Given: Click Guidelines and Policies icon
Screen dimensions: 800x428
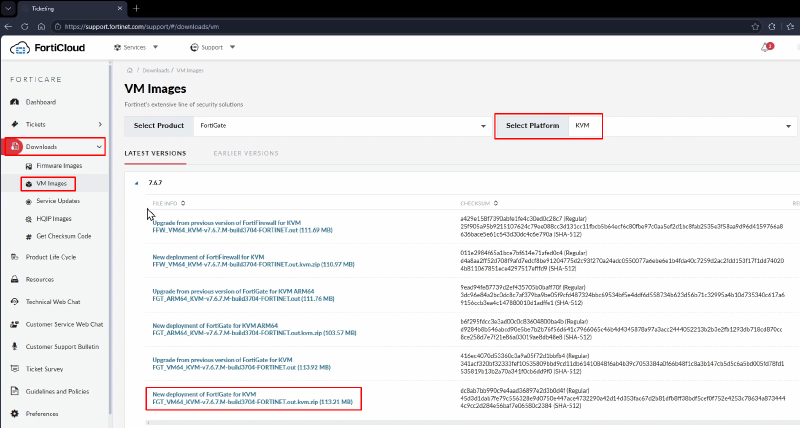Looking at the screenshot, I should (15, 391).
